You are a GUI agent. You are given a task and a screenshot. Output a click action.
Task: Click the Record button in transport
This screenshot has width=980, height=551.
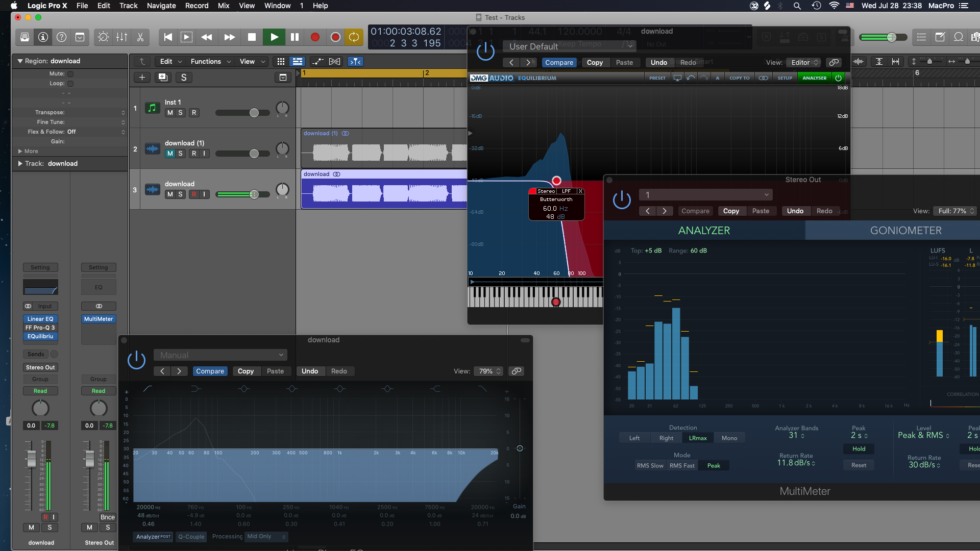pos(315,37)
